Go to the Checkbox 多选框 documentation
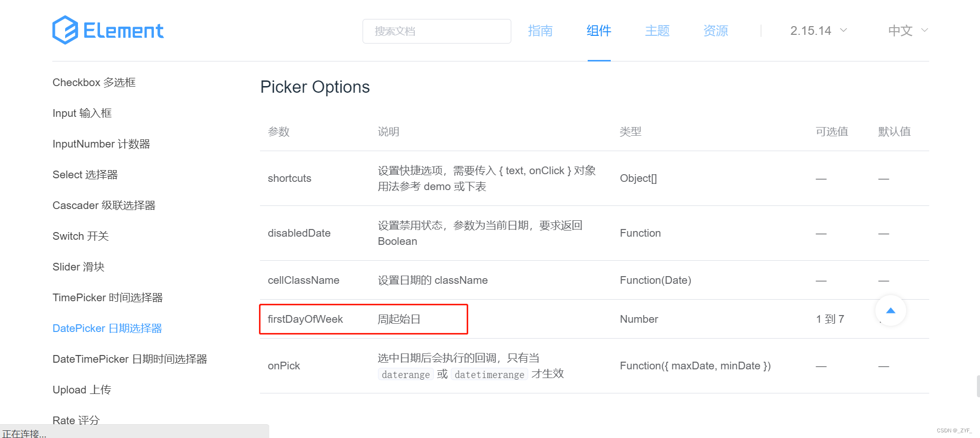Viewport: 980px width, 438px height. pyautogui.click(x=94, y=82)
